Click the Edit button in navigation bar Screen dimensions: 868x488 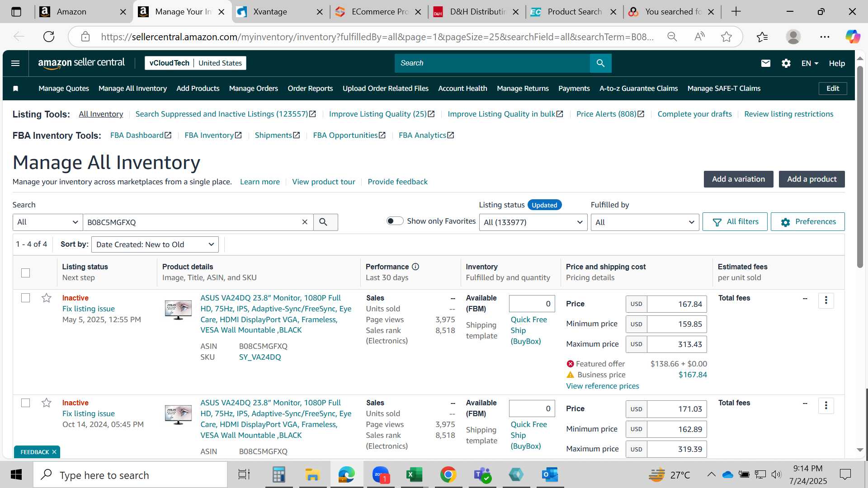pos(833,89)
